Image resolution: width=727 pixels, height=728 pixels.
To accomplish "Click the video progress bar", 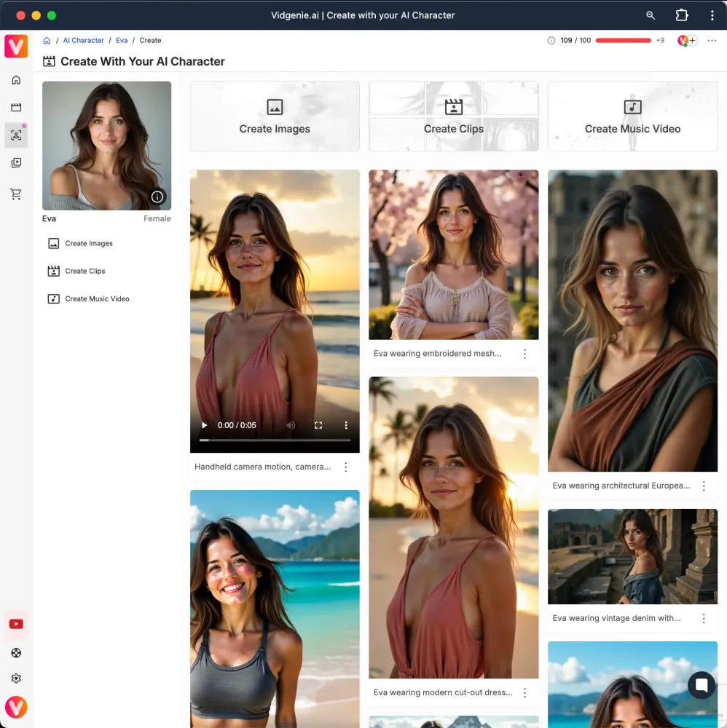I will 275,440.
